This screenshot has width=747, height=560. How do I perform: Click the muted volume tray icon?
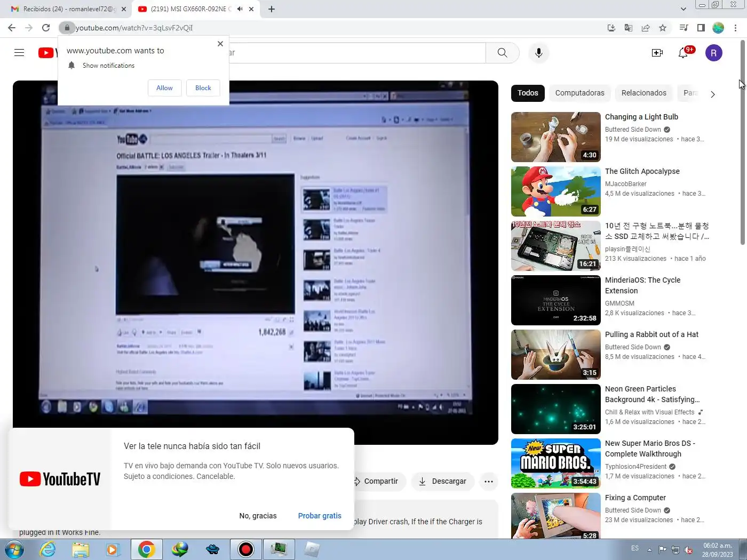[688, 550]
